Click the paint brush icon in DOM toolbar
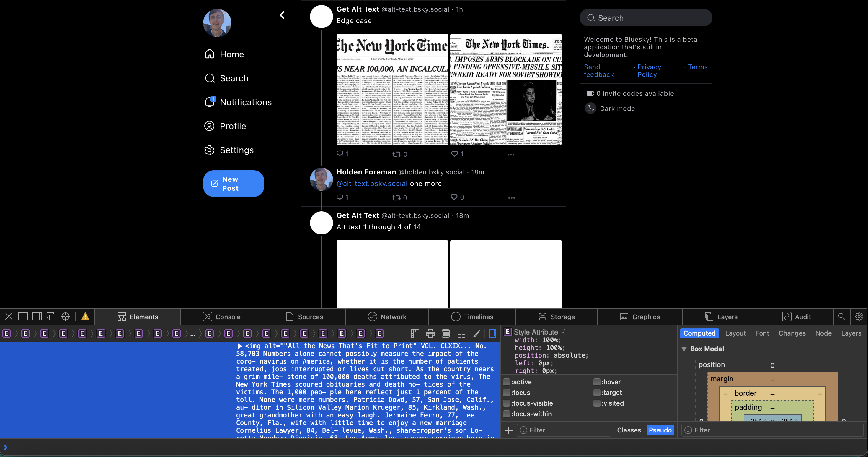 click(x=477, y=333)
